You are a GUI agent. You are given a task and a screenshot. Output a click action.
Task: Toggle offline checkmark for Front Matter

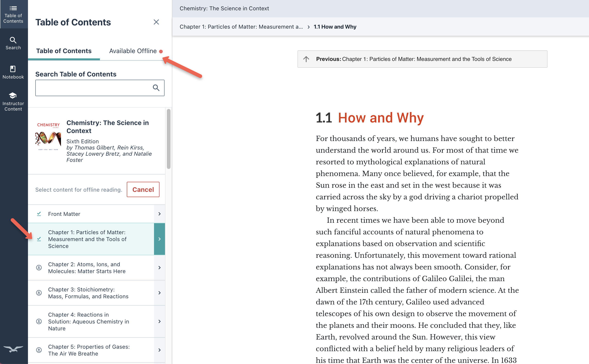(39, 214)
